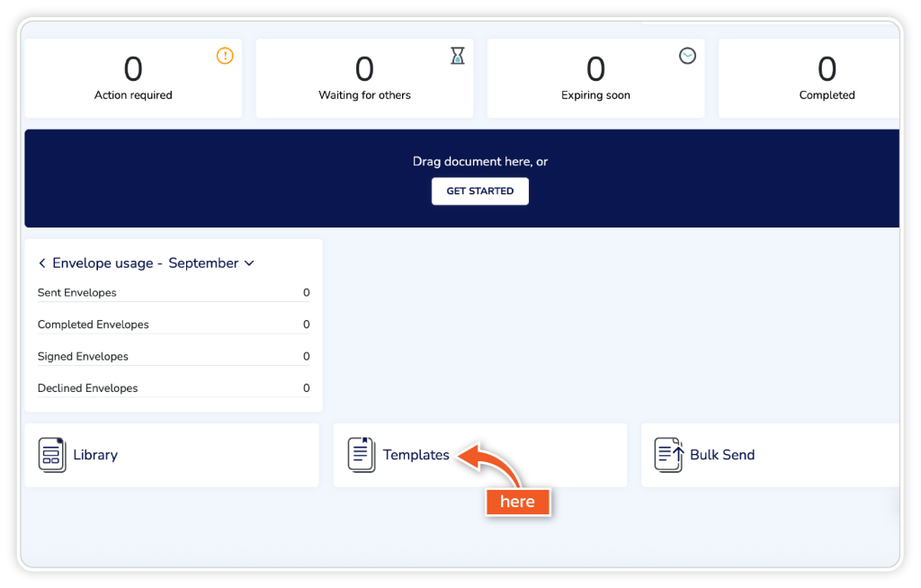Select the Sent Envelopes usage row
921x588 pixels.
[173, 293]
